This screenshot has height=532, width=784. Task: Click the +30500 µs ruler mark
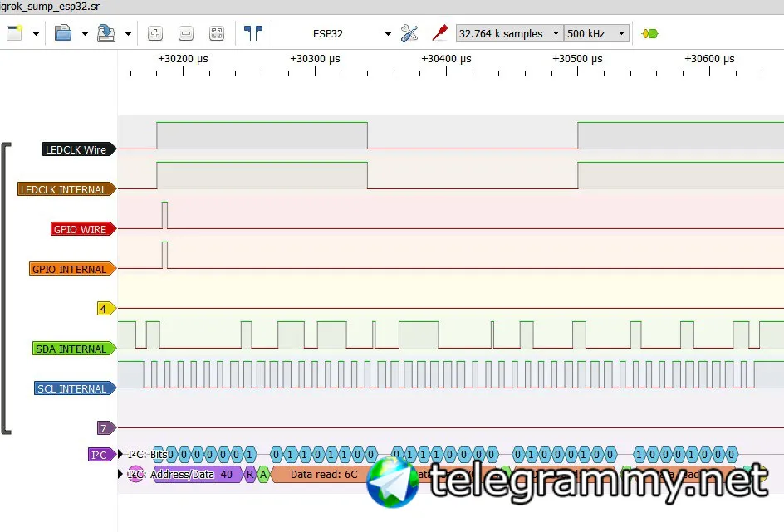click(x=577, y=58)
